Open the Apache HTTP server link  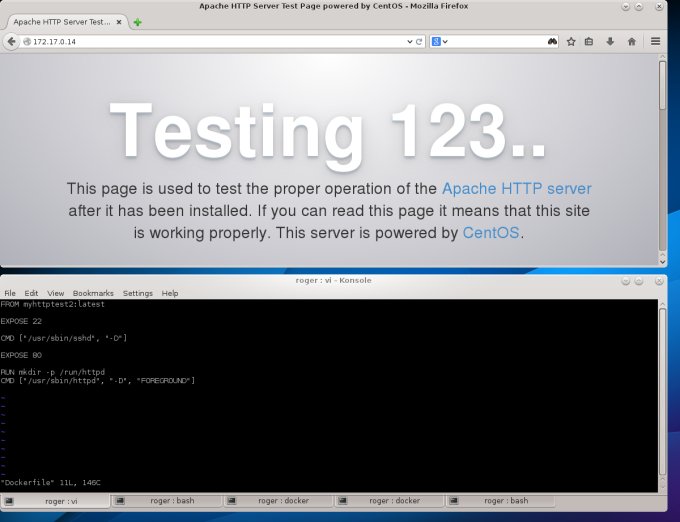coord(517,189)
